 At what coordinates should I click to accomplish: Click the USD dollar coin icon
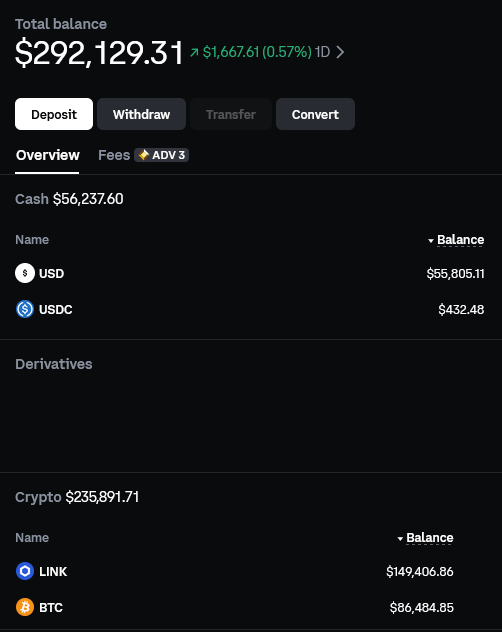(25, 273)
